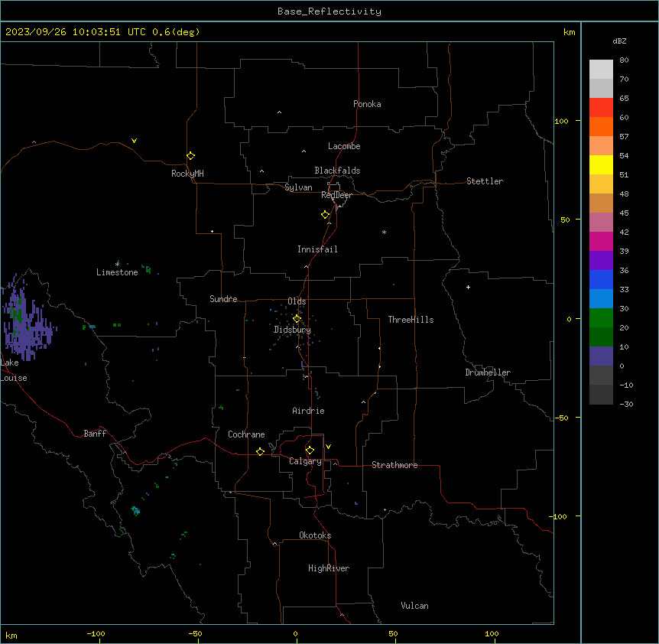The width and height of the screenshot is (659, 644).
Task: Select the HighRiver label
Action: pyautogui.click(x=329, y=568)
